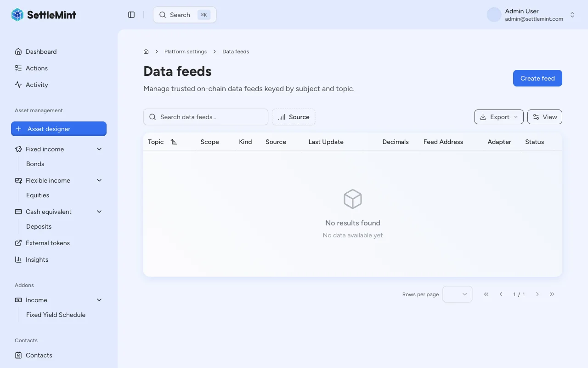Click the Insights chart icon

tap(18, 259)
